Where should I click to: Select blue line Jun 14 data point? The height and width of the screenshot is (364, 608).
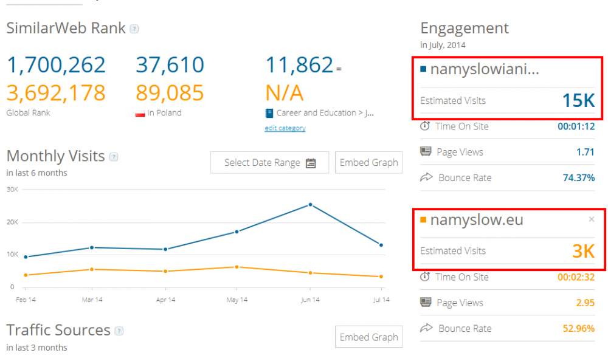click(310, 205)
